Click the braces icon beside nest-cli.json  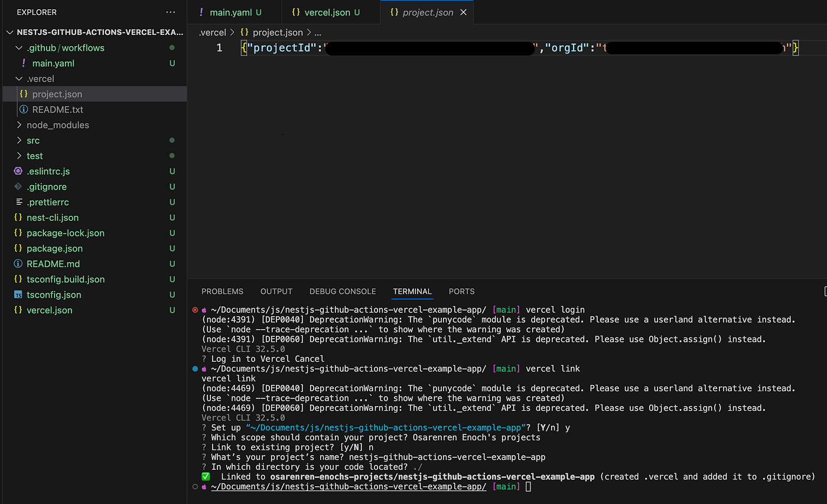[18, 217]
